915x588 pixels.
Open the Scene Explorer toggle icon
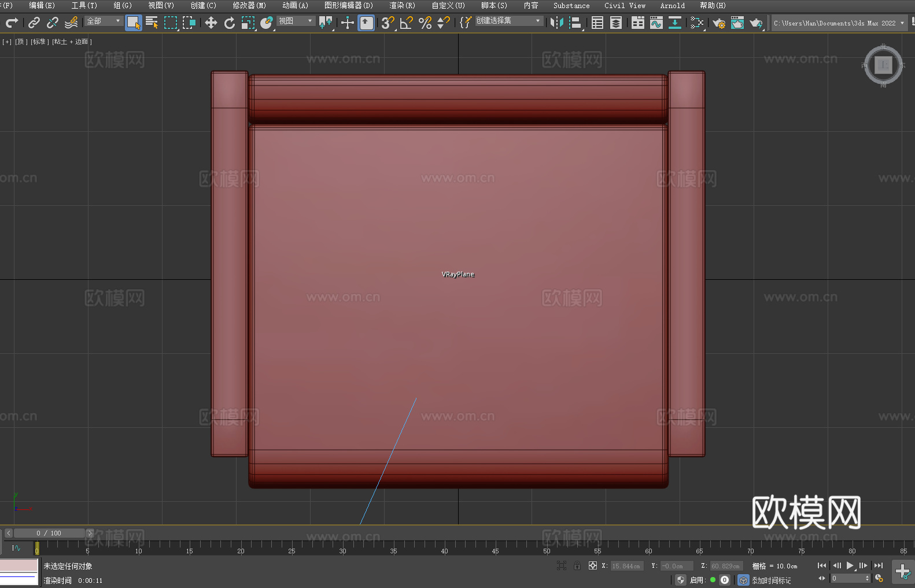(x=597, y=23)
